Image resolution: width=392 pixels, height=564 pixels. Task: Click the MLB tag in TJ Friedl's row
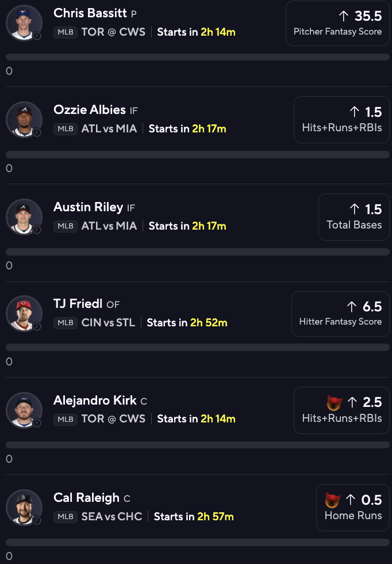[65, 323]
